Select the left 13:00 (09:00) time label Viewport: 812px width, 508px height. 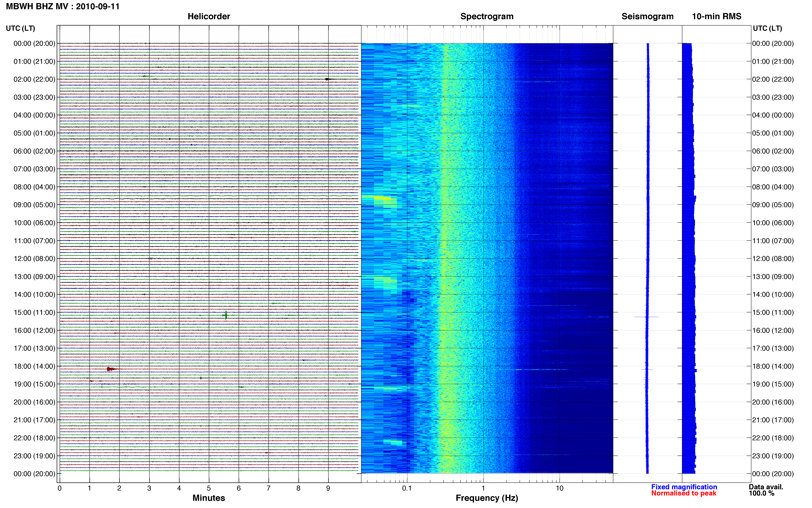coord(34,277)
